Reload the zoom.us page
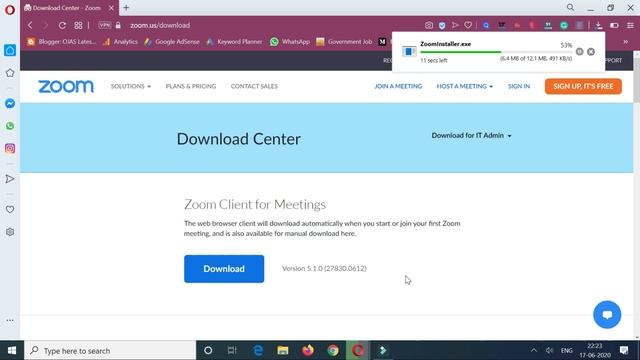Screen dimensions: 640x360 (x=62, y=25)
